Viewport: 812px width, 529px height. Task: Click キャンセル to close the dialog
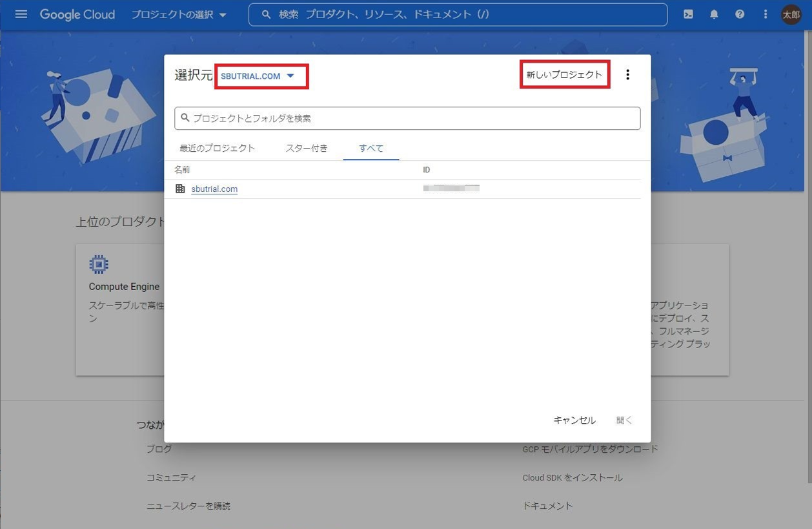pos(574,420)
